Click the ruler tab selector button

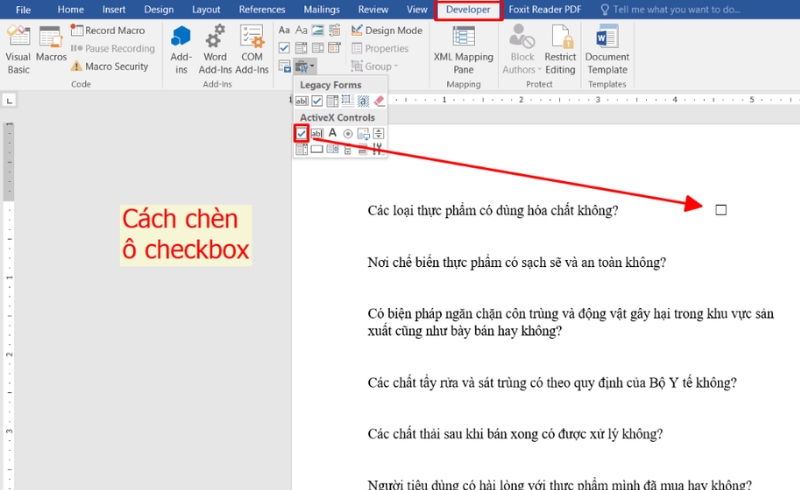pyautogui.click(x=9, y=101)
